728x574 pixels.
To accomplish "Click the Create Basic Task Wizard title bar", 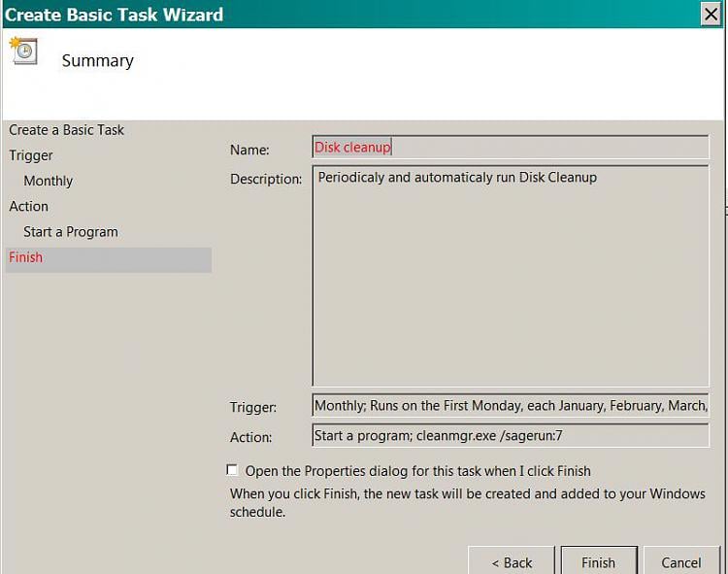I will (x=291, y=14).
